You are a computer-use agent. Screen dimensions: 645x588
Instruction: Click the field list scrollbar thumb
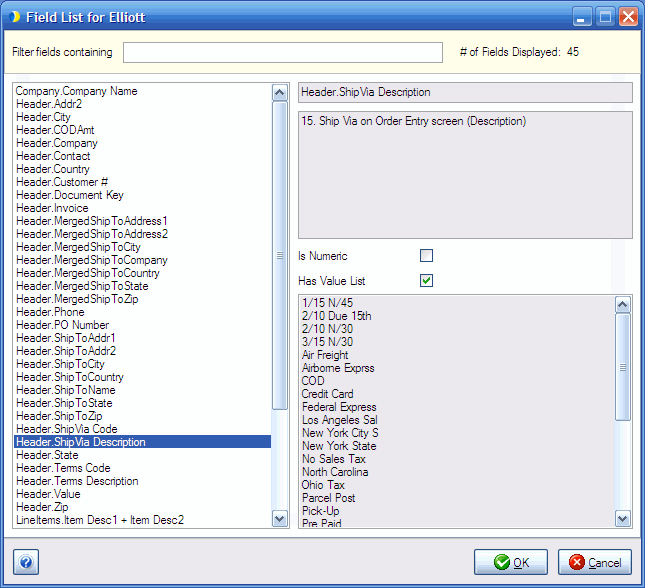coord(280,256)
